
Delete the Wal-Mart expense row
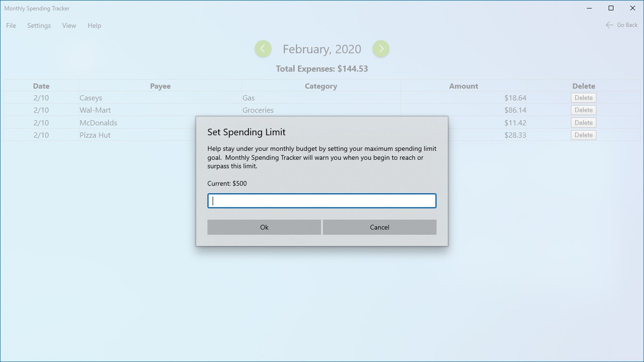click(x=584, y=110)
